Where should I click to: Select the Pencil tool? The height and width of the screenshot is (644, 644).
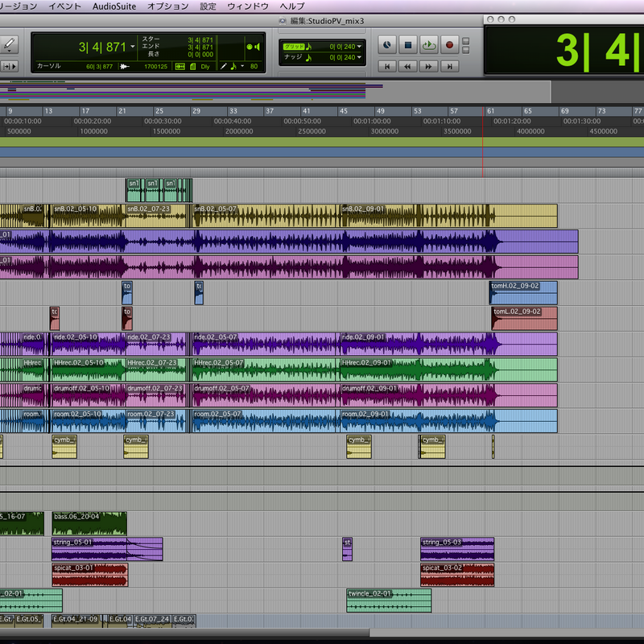[x=10, y=44]
